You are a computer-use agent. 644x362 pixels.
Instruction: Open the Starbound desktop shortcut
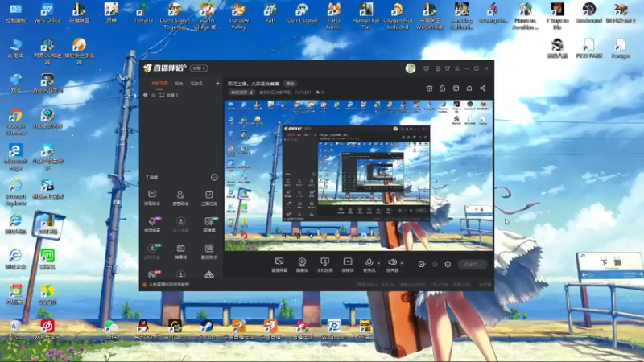point(588,13)
